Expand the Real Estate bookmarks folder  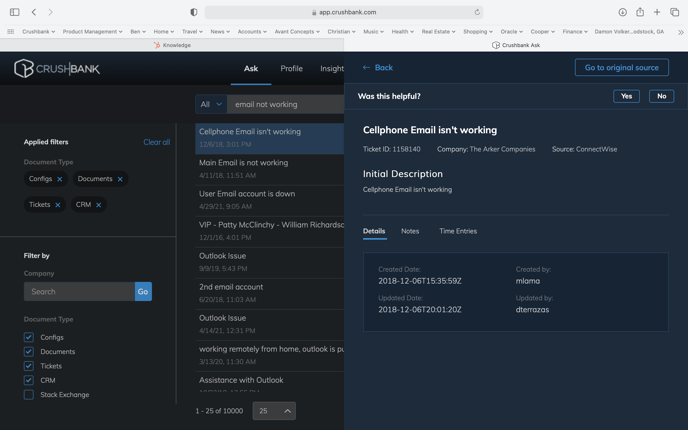tap(438, 32)
